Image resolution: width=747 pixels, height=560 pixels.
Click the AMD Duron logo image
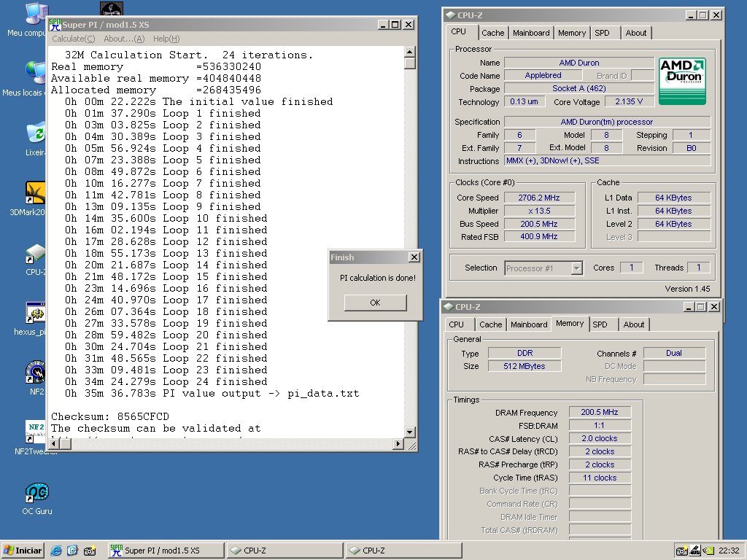click(682, 81)
